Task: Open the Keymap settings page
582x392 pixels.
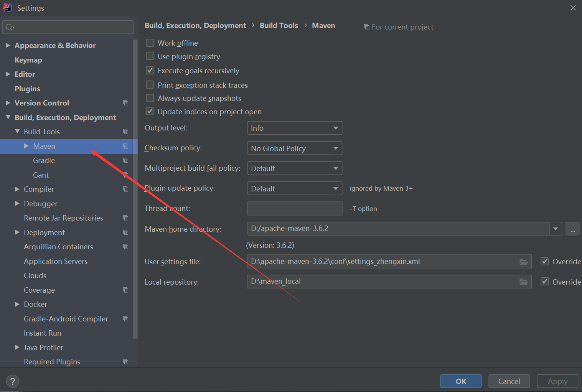Action: [28, 60]
